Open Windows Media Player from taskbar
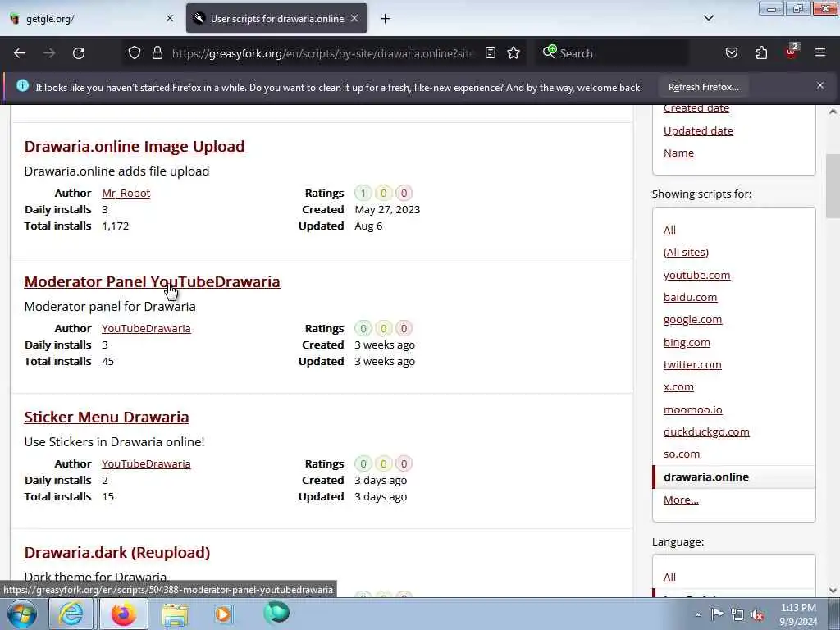The width and height of the screenshot is (840, 630). point(223,614)
